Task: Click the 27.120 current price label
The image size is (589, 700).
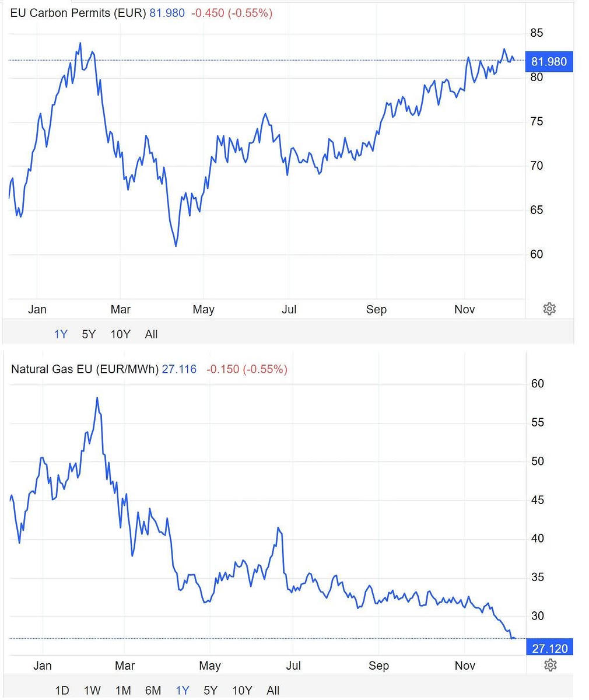Action: [x=549, y=648]
